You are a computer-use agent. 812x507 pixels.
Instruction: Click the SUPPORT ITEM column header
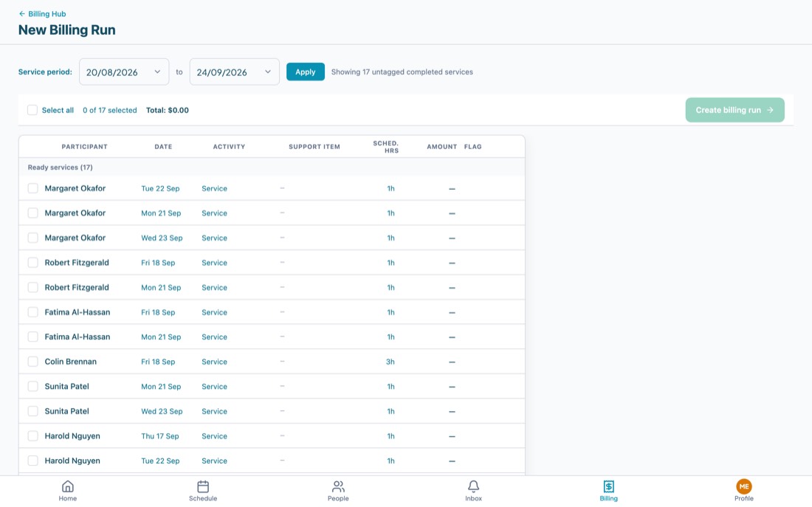314,147
